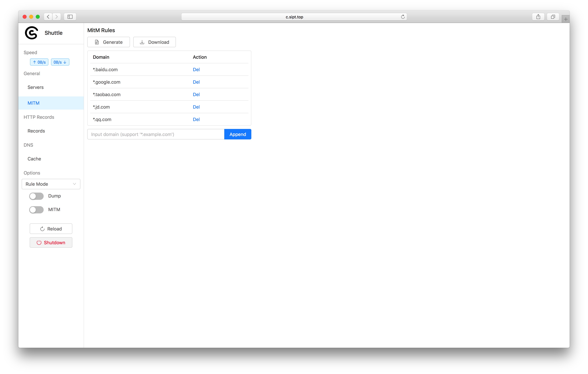The image size is (588, 374).
Task: Click the Shuttle app logo icon
Action: click(x=31, y=32)
